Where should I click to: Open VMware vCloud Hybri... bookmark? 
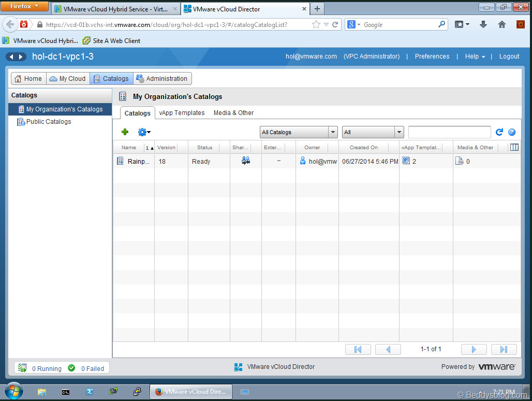[41, 41]
